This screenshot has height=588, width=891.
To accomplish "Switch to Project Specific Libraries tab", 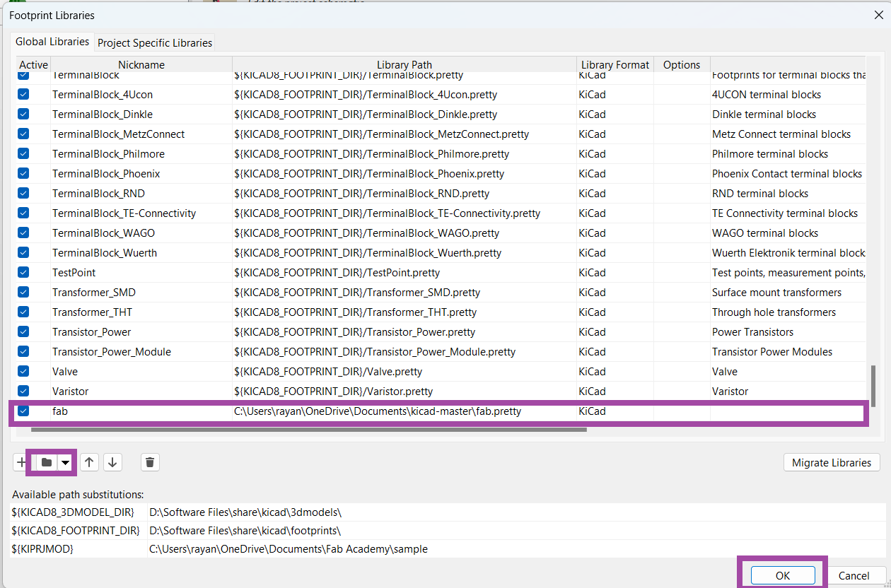I will 155,42.
